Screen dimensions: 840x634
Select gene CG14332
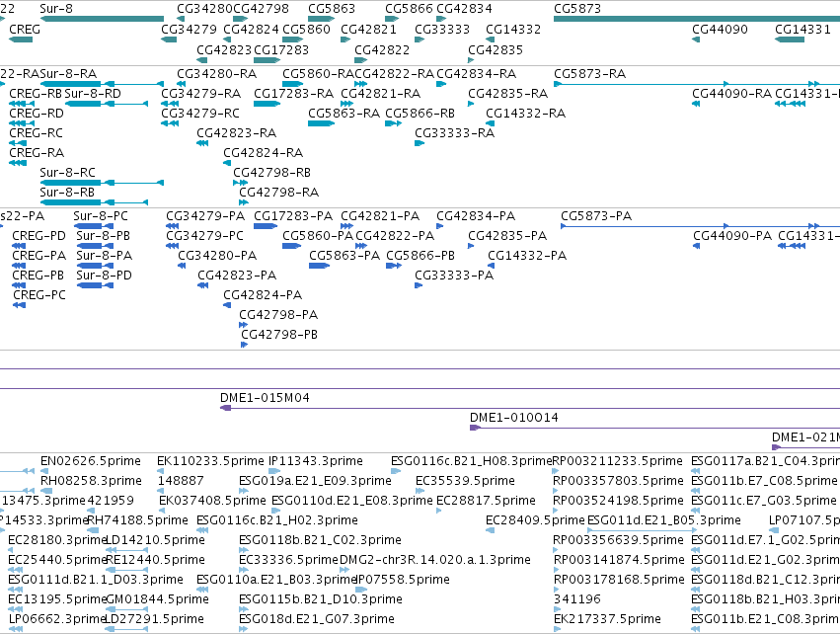pos(513,30)
